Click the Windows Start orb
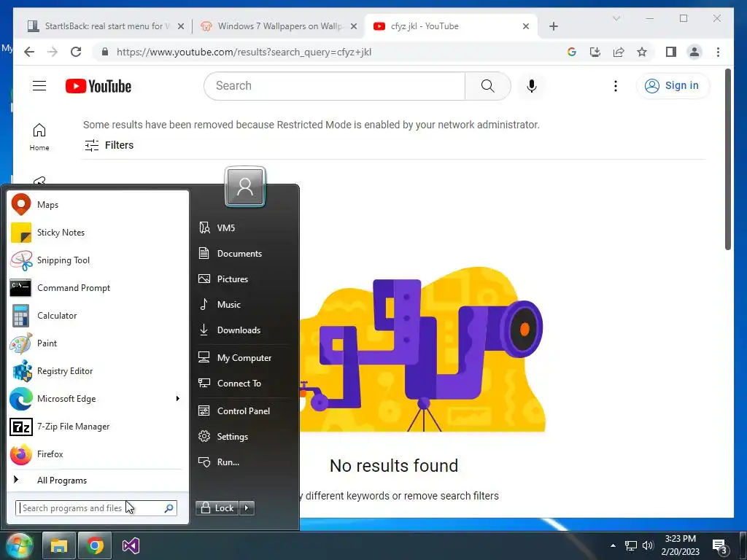This screenshot has height=560, width=747. pyautogui.click(x=19, y=545)
